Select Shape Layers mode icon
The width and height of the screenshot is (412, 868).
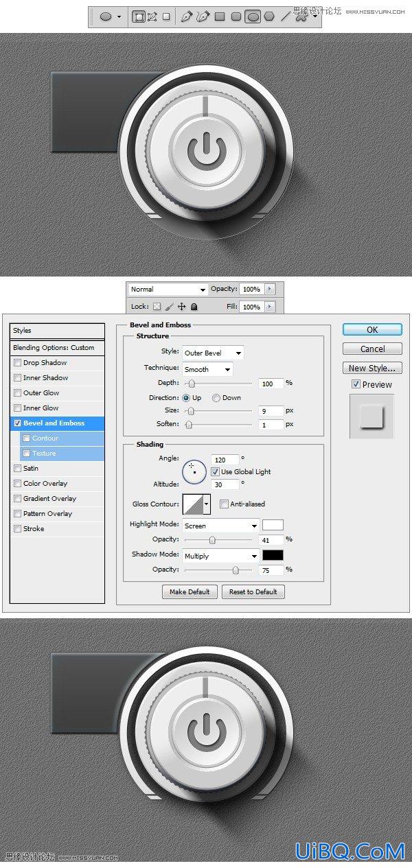(138, 16)
